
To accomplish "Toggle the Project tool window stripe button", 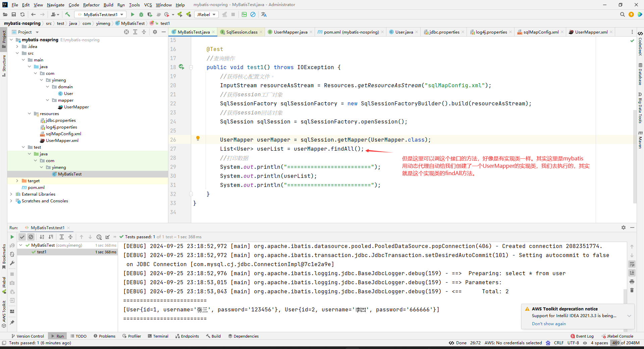I will point(4,39).
